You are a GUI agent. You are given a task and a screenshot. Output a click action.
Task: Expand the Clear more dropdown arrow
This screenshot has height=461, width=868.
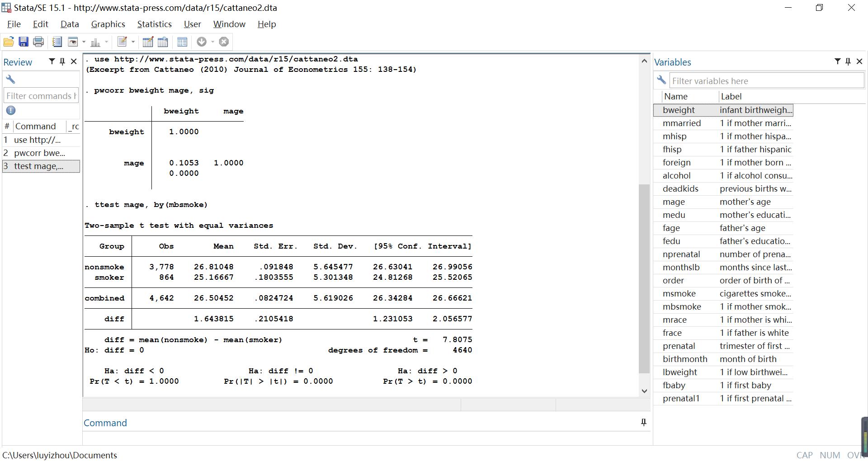tap(212, 42)
